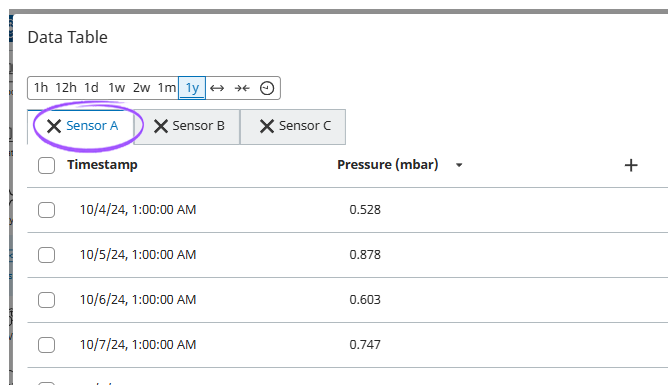Switch to the Sensor C tab
The image size is (668, 385).
[305, 126]
